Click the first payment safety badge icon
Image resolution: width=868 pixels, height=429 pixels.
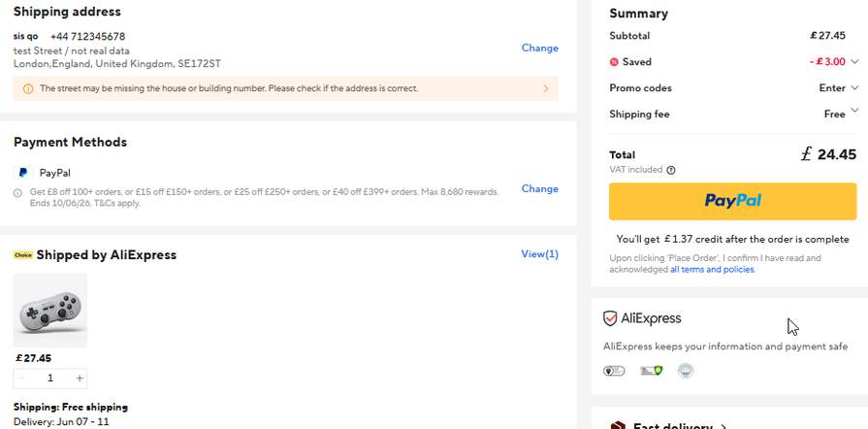[x=614, y=371]
